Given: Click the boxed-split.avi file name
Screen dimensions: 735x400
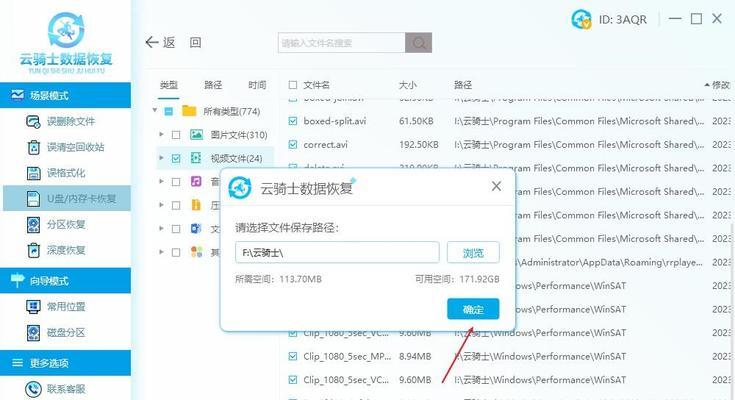Looking at the screenshot, I should click(335, 121).
